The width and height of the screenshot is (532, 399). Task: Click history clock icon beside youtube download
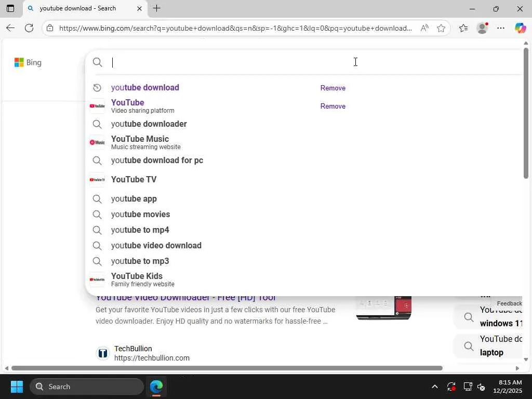pyautogui.click(x=97, y=87)
